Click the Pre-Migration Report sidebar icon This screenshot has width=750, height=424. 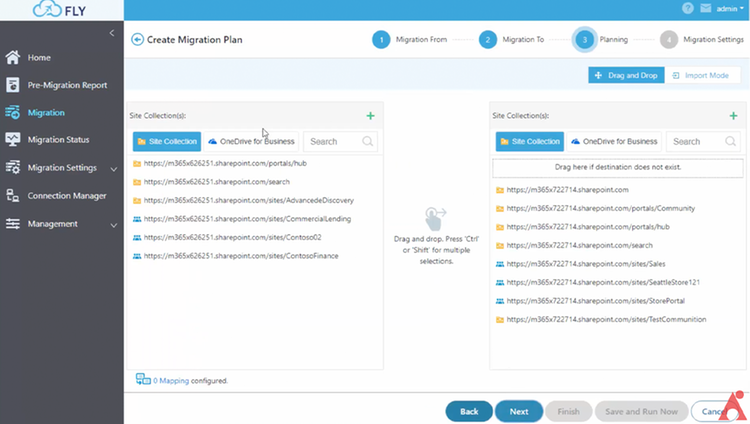[x=12, y=85]
